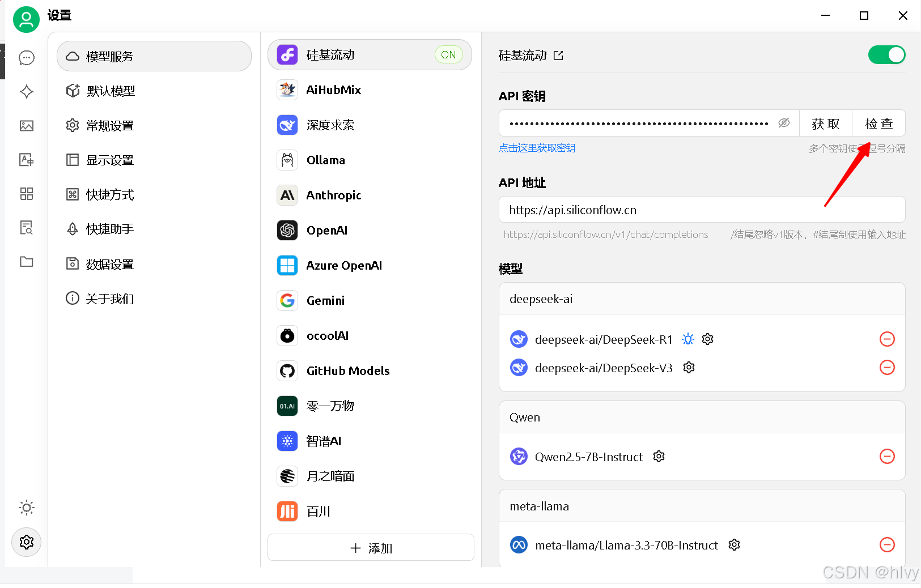Image resolution: width=921 pixels, height=588 pixels.
Task: Click the settings gear in the sidebar
Action: [x=27, y=542]
